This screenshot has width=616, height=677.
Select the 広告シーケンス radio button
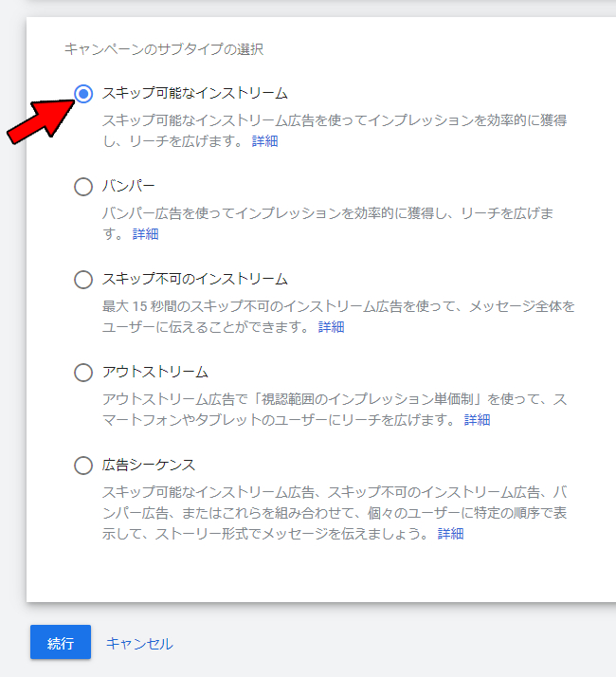point(83,466)
